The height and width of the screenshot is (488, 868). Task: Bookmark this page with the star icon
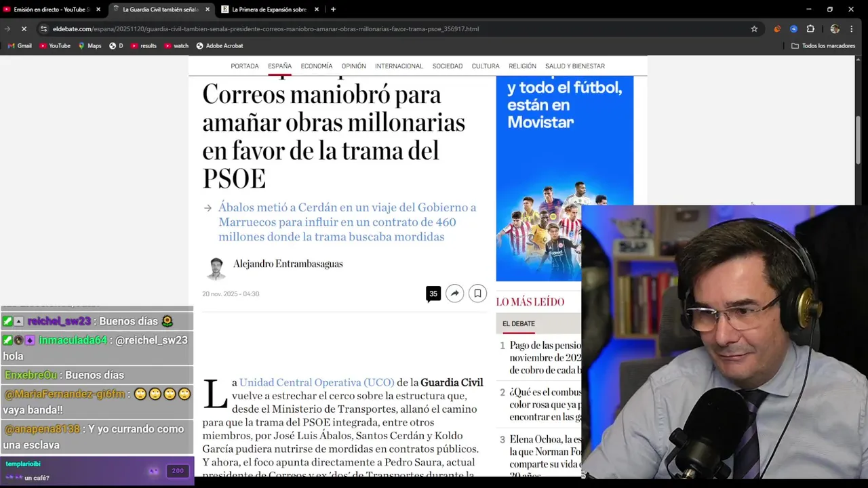click(754, 29)
